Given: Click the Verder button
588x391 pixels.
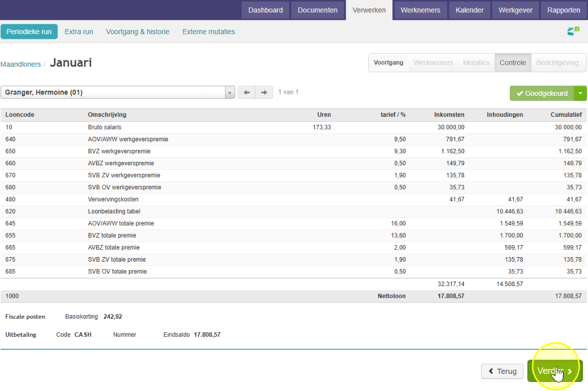Looking at the screenshot, I should [x=555, y=371].
